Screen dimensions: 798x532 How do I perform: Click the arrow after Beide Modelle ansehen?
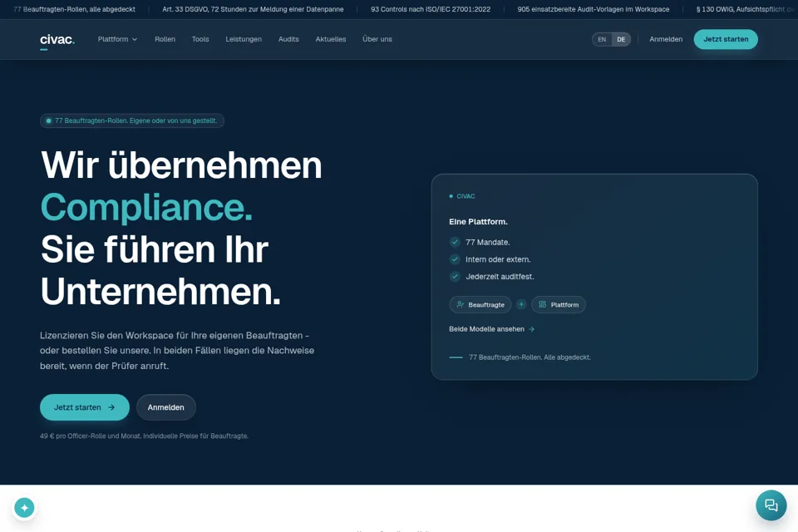tap(531, 329)
